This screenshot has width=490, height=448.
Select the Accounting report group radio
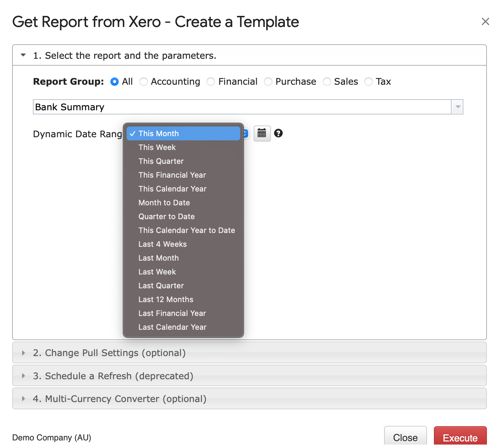[x=144, y=82]
